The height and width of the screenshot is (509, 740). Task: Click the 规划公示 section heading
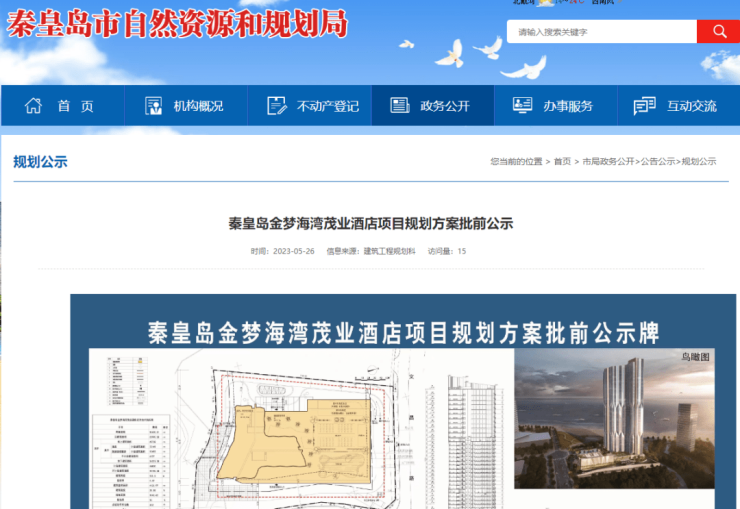click(40, 162)
